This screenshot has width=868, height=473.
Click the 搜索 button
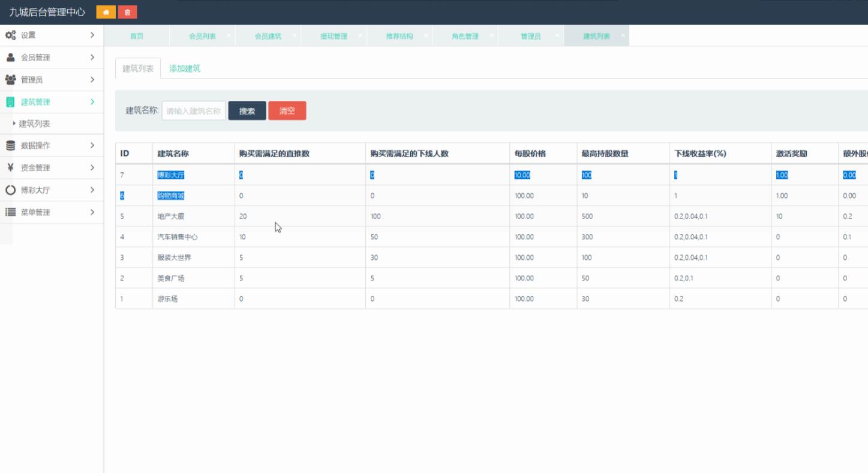pyautogui.click(x=247, y=110)
